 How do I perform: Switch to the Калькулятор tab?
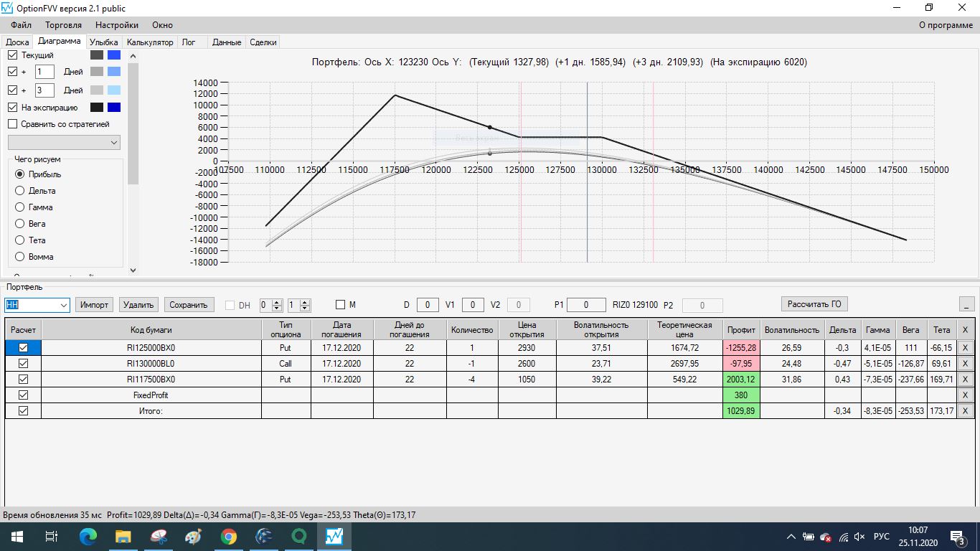150,42
